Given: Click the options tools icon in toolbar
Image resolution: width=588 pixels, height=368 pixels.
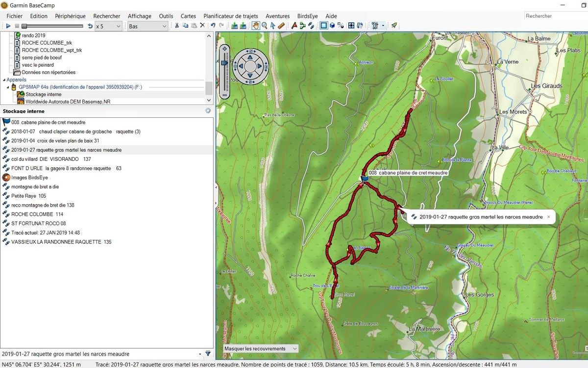Looking at the screenshot, I should [375, 26].
